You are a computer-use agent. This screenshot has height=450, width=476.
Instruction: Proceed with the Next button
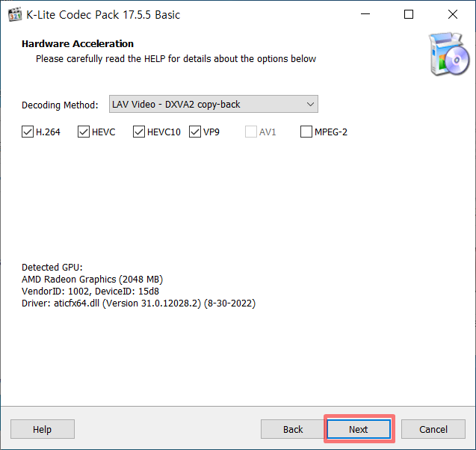[359, 429]
